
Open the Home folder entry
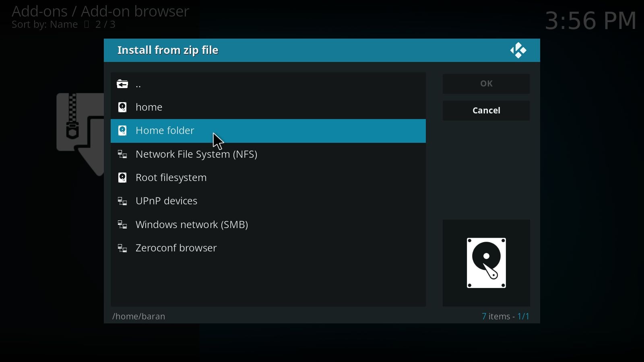(268, 131)
